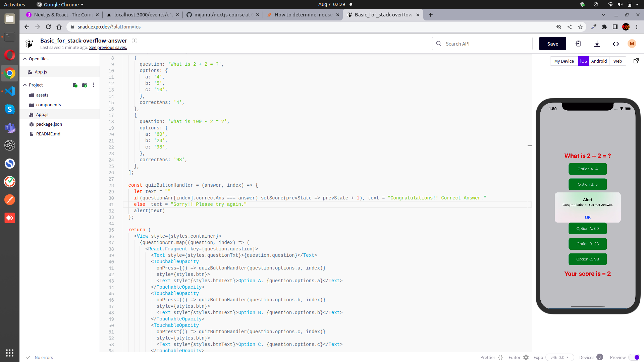
Task: Show applications grid in dock
Action: tap(10, 353)
